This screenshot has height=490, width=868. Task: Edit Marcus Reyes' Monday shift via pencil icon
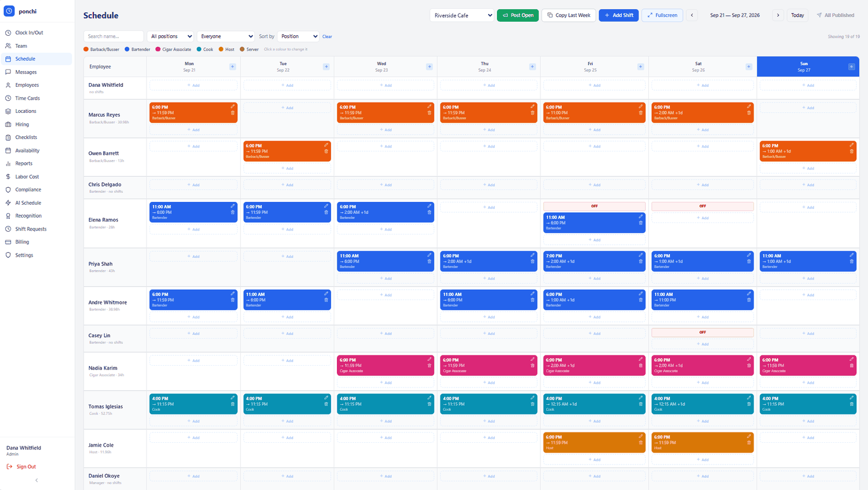pyautogui.click(x=233, y=106)
